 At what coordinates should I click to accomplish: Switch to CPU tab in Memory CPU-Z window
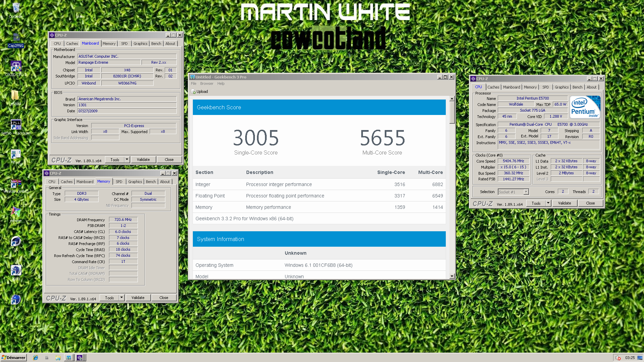pyautogui.click(x=52, y=182)
